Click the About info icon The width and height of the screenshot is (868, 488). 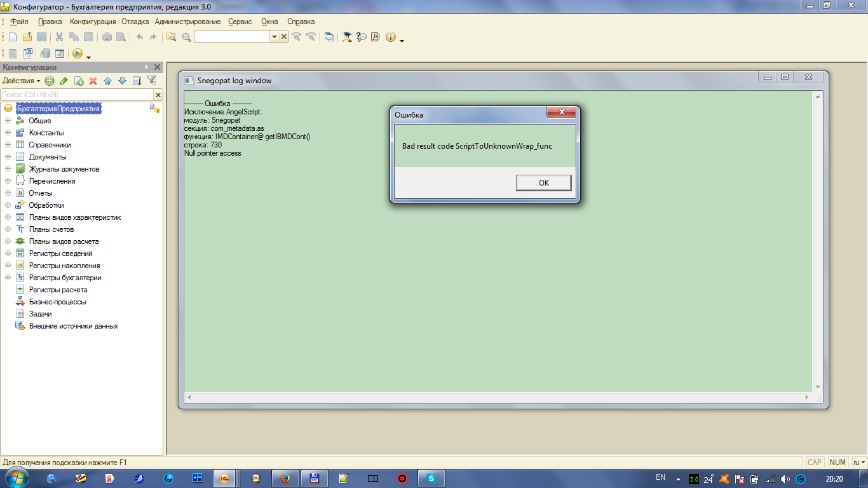(x=390, y=37)
